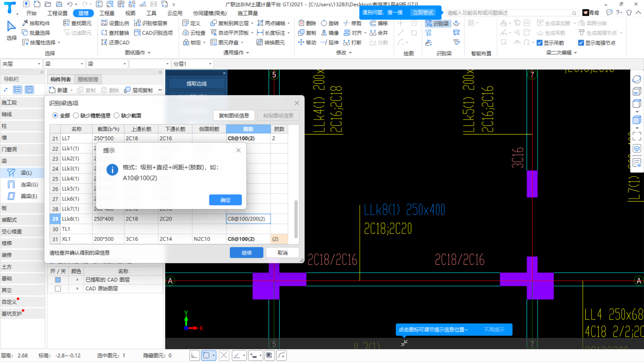Click the 识别梁 recognize beam tool
This screenshot has height=362, width=644.
437,23
